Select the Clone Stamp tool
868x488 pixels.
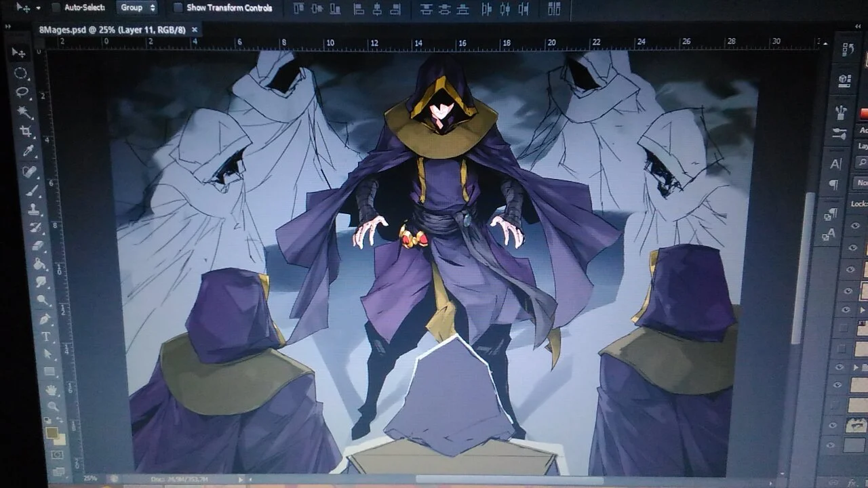tap(35, 209)
